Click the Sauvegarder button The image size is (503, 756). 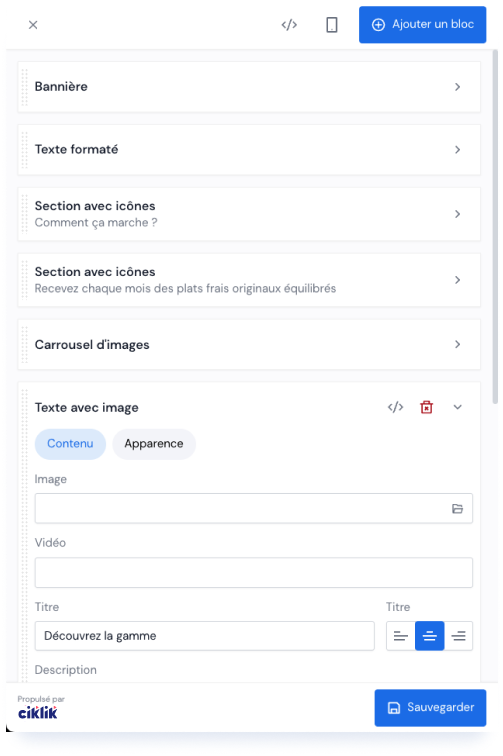click(430, 708)
